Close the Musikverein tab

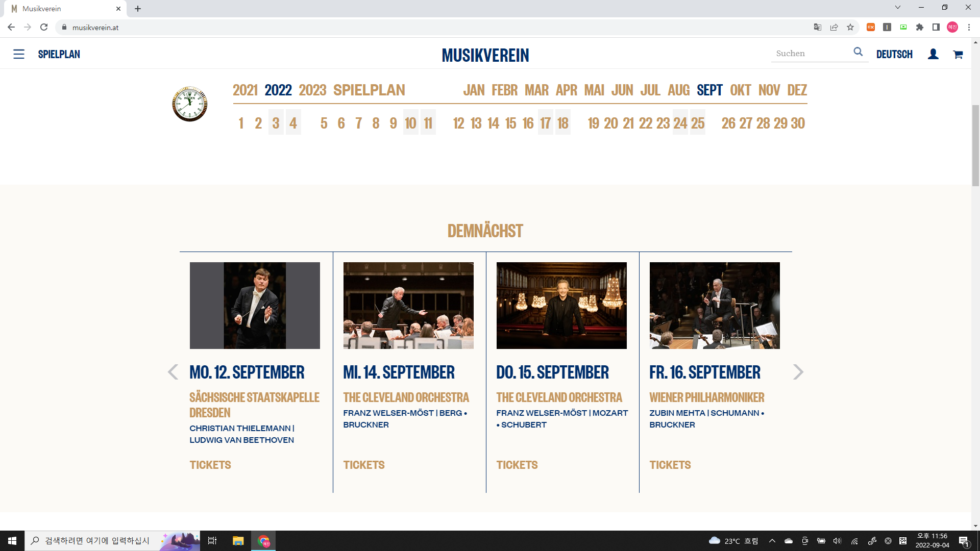[118, 9]
